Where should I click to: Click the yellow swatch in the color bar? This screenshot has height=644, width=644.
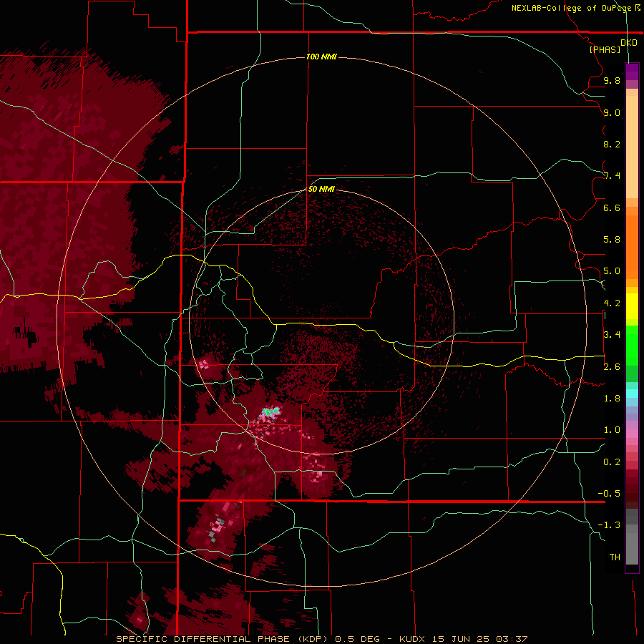point(632,306)
